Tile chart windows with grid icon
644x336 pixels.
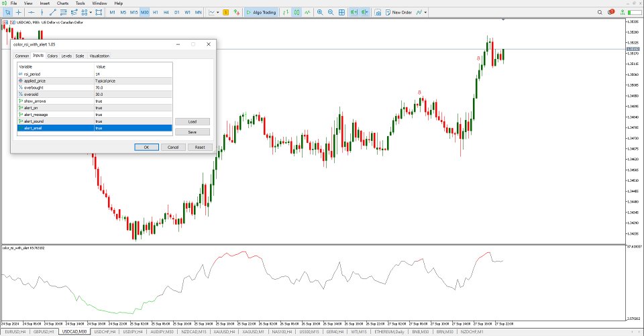tap(341, 12)
